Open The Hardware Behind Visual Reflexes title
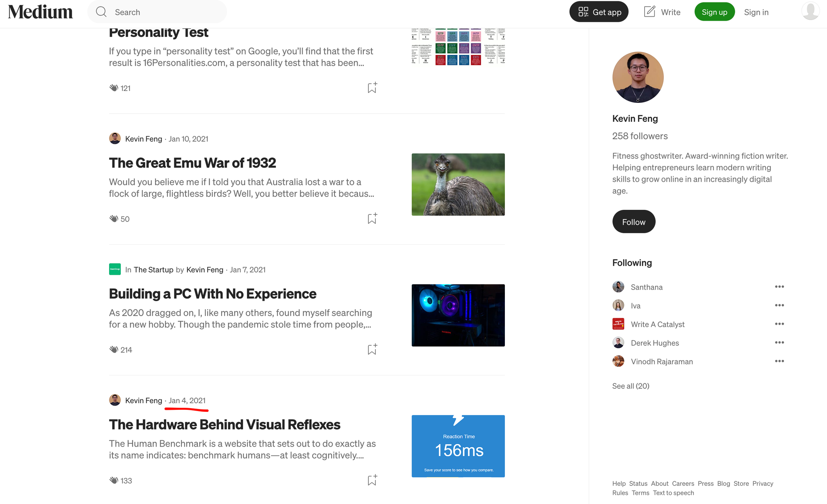This screenshot has width=827, height=504. pos(225,424)
